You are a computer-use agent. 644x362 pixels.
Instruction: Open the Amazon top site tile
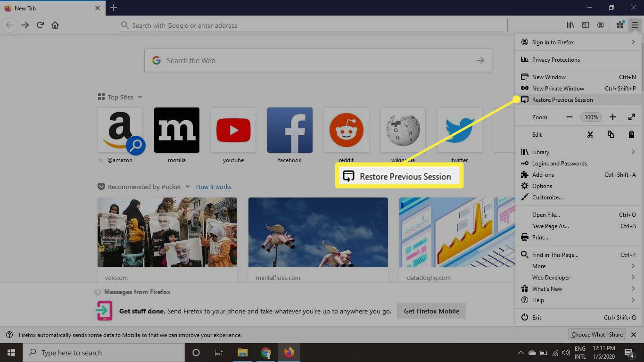pyautogui.click(x=120, y=130)
